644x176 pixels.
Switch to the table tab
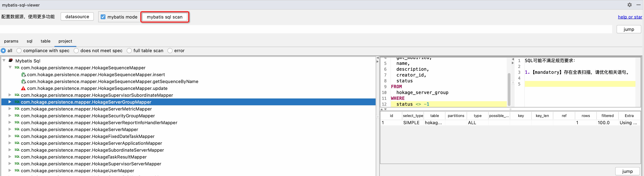pyautogui.click(x=46, y=41)
